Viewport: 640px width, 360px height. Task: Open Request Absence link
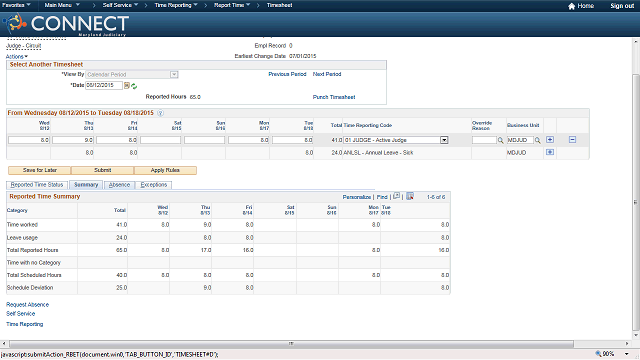pos(27,305)
